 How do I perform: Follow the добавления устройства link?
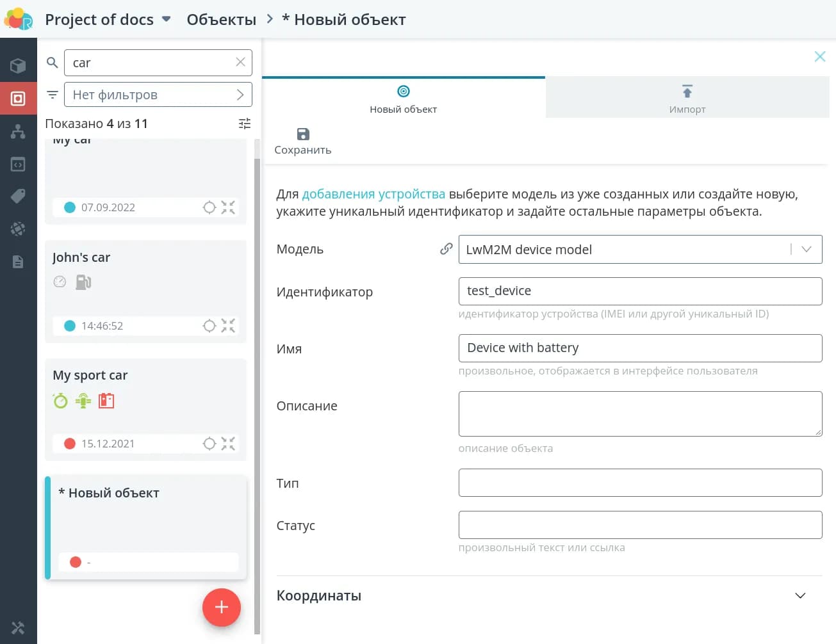point(373,194)
